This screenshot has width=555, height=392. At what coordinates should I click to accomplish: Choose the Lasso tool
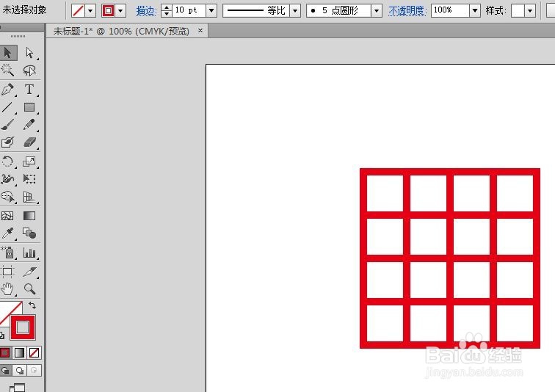(29, 70)
